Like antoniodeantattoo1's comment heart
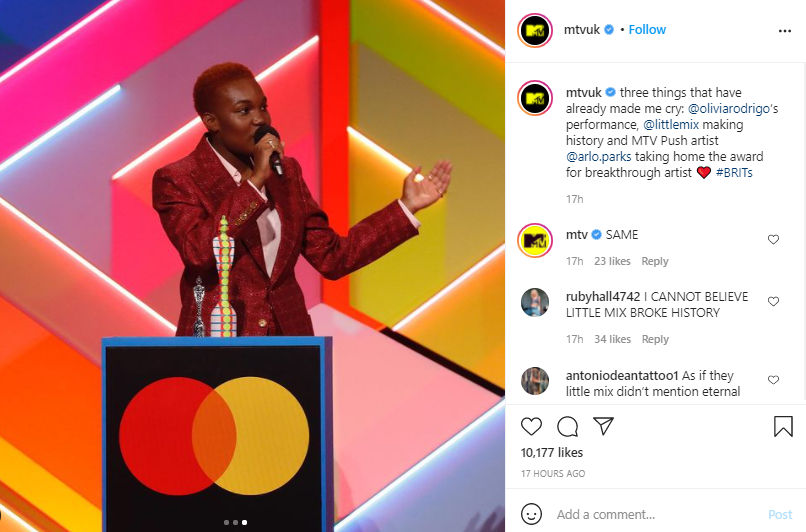Viewport: 806px width, 532px height. (x=773, y=380)
